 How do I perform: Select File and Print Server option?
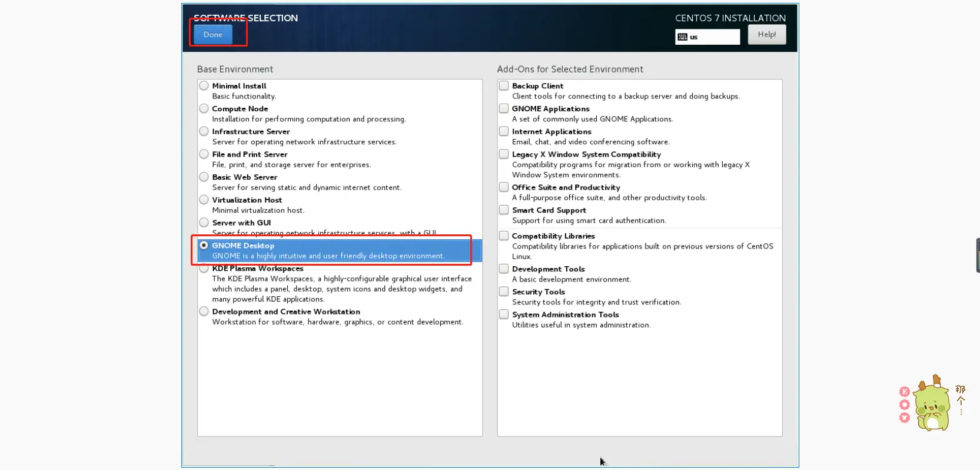[x=204, y=154]
